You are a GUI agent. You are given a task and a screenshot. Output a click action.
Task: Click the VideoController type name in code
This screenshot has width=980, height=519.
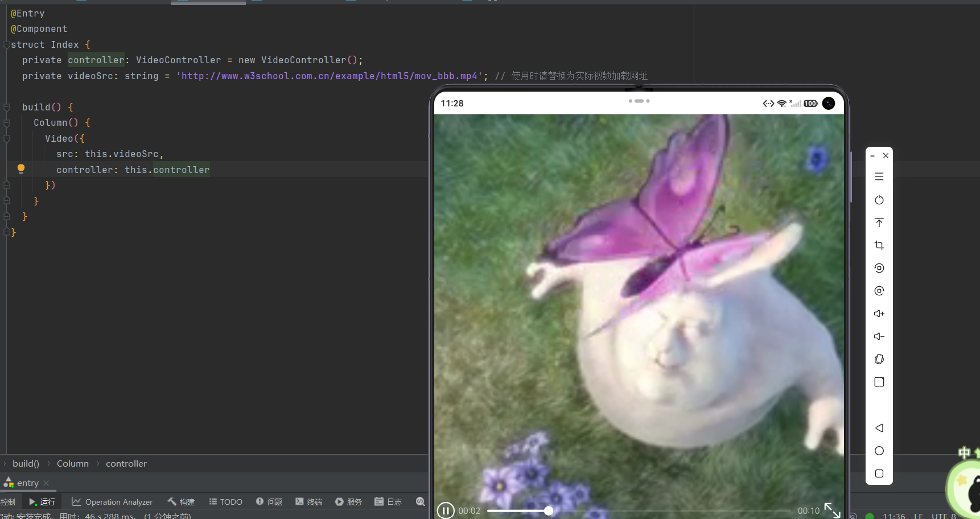pos(178,60)
